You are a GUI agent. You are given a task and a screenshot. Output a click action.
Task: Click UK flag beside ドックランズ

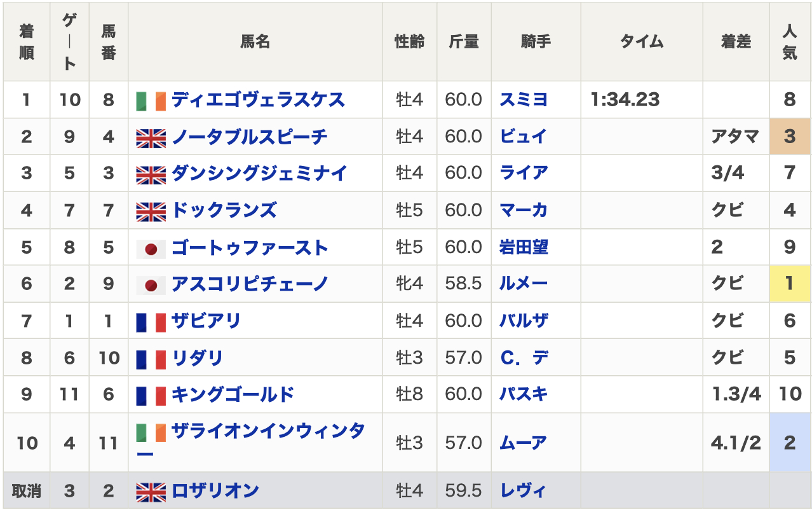(151, 212)
